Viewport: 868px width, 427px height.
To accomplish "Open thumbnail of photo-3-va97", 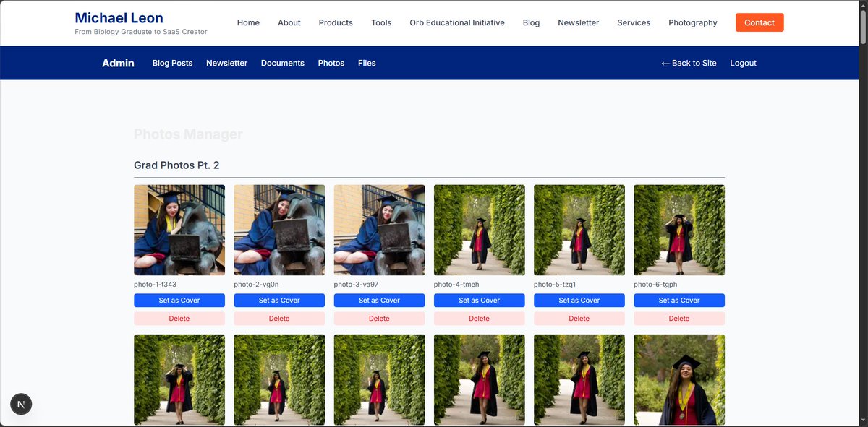I will point(379,230).
